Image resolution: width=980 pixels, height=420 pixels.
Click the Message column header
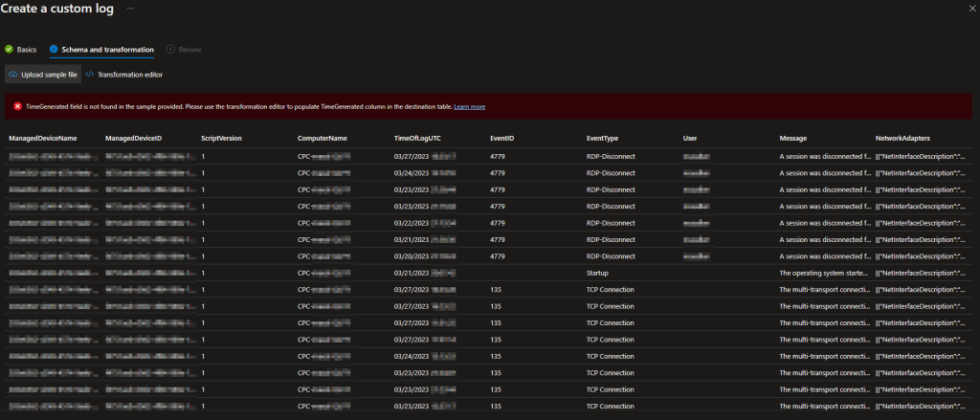(793, 139)
